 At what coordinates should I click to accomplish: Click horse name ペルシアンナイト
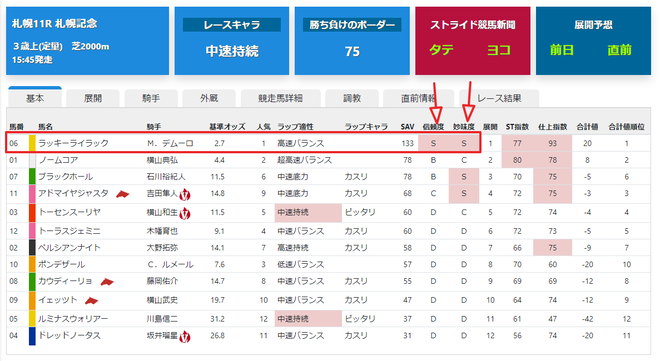[x=69, y=248]
